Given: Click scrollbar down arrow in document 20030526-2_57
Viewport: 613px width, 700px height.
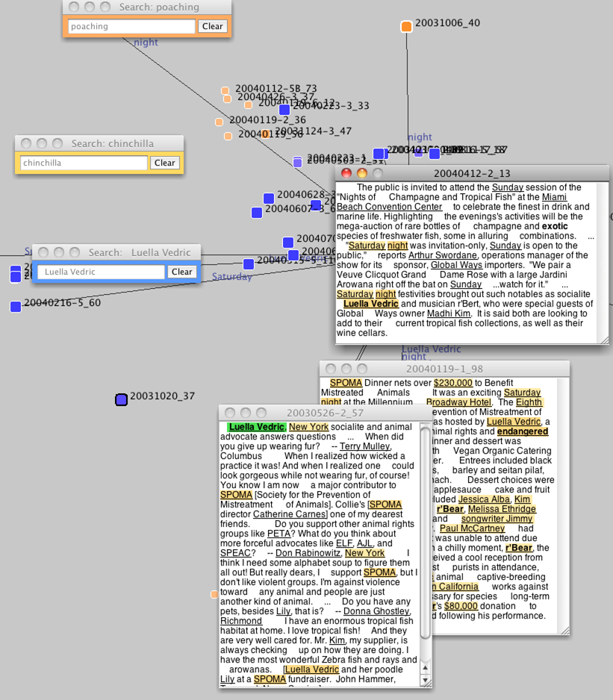Looking at the screenshot, I should [426, 681].
